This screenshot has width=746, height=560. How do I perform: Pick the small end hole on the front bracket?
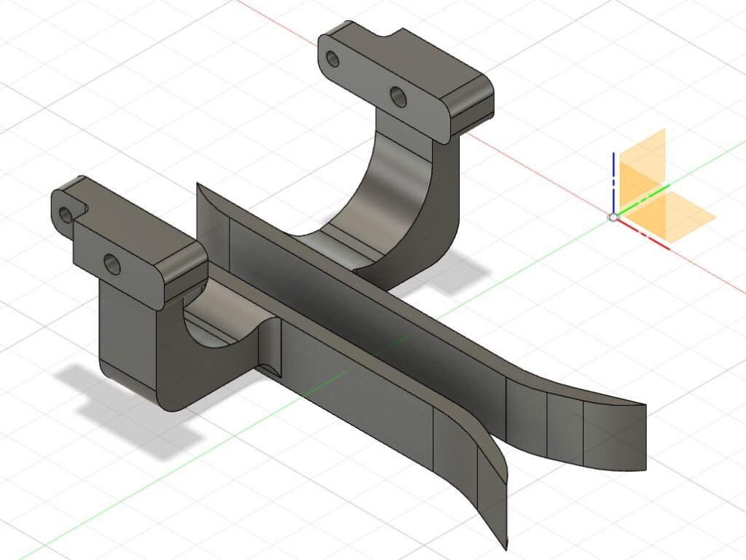coord(67,214)
